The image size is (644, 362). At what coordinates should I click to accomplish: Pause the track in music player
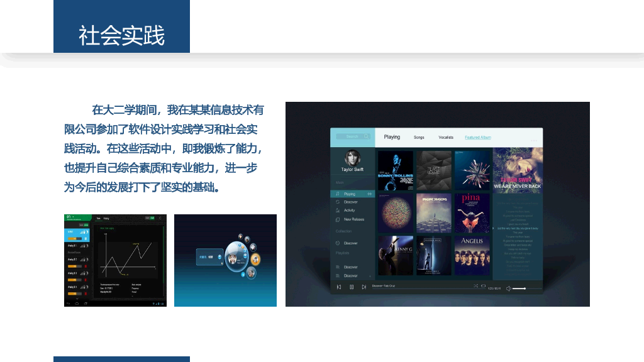pyautogui.click(x=352, y=287)
